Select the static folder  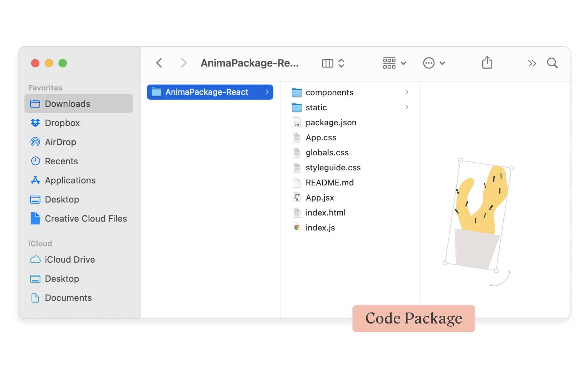[x=316, y=107]
